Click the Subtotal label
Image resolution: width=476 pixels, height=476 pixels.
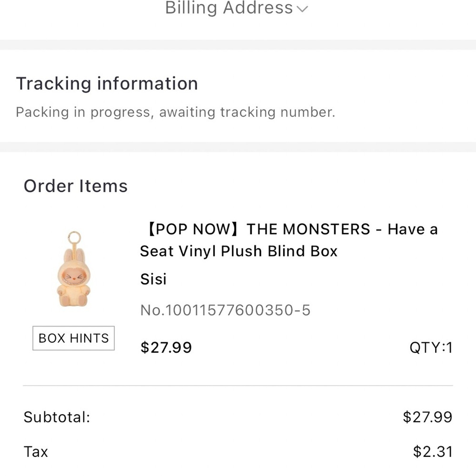[x=57, y=417]
